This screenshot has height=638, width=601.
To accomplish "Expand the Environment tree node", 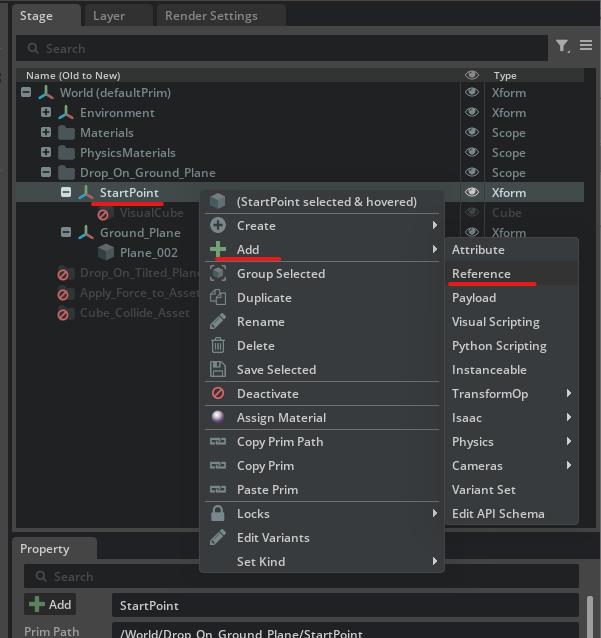I will point(46,113).
